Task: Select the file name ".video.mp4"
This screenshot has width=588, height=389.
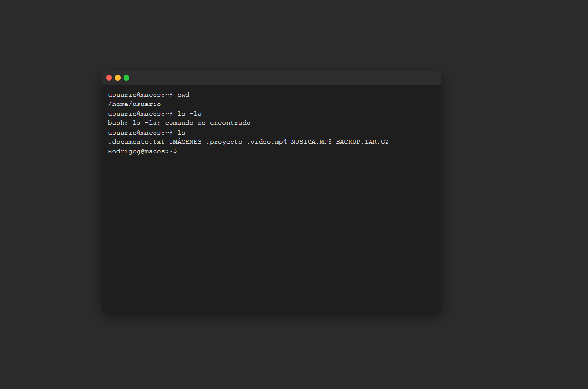Action: pyautogui.click(x=267, y=142)
